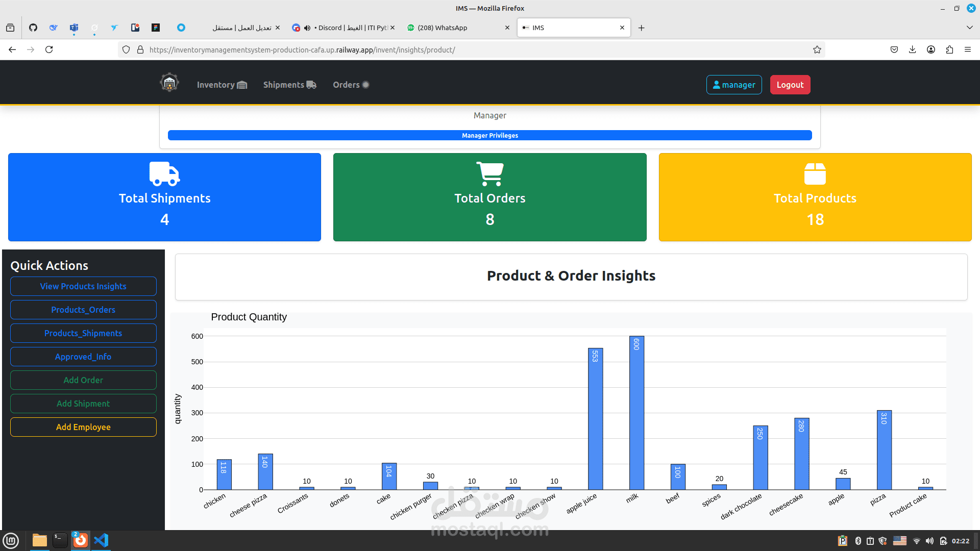Open the GitHub pinned tab

pos(33,28)
